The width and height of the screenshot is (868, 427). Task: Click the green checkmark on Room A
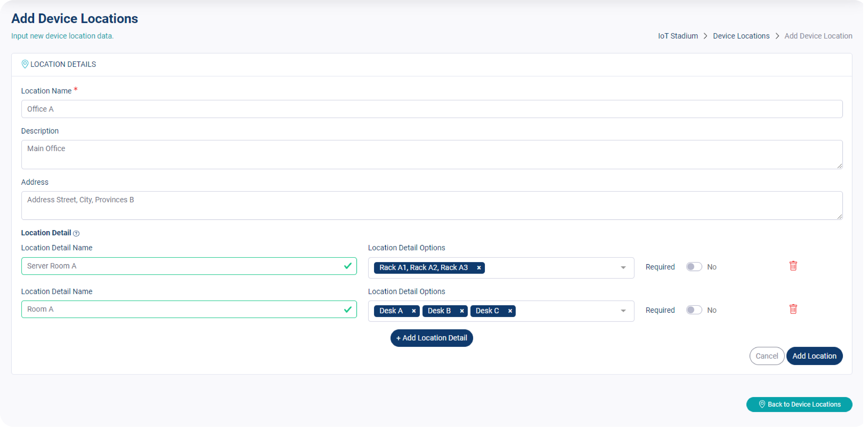point(347,309)
